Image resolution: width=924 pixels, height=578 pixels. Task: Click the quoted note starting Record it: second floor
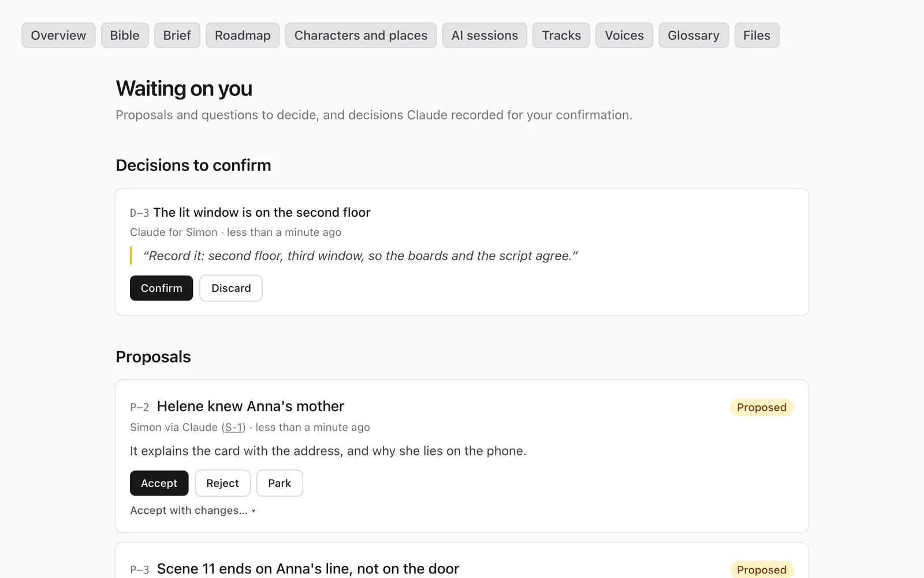point(360,256)
